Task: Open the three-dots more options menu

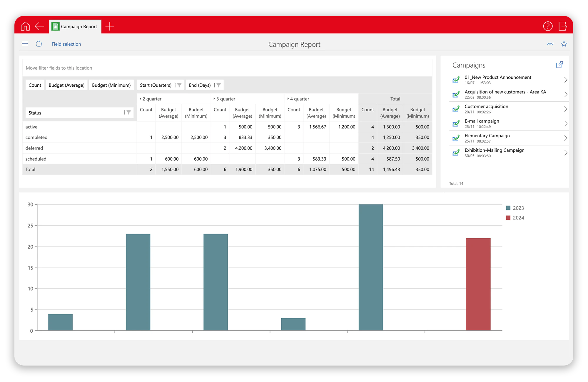Action: coord(550,44)
